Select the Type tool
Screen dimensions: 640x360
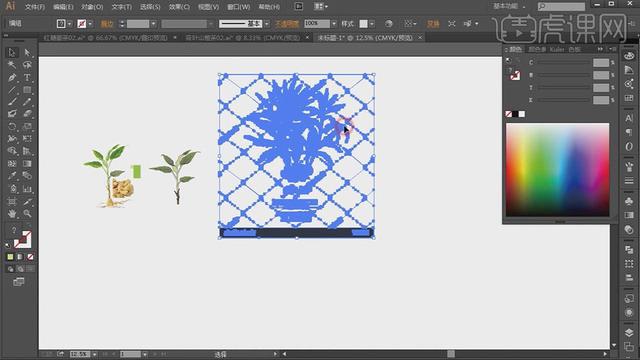pos(27,77)
